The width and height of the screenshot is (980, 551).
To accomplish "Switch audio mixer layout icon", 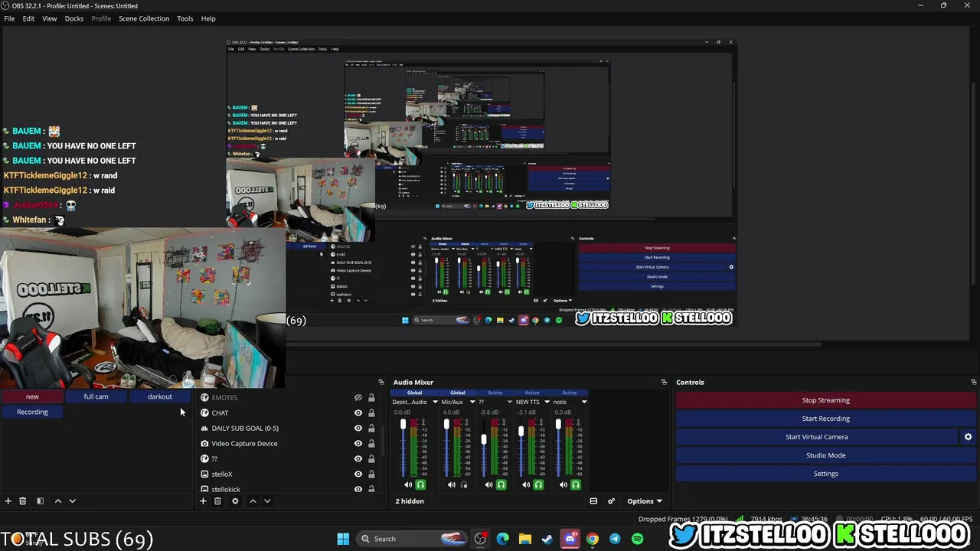I will [593, 501].
